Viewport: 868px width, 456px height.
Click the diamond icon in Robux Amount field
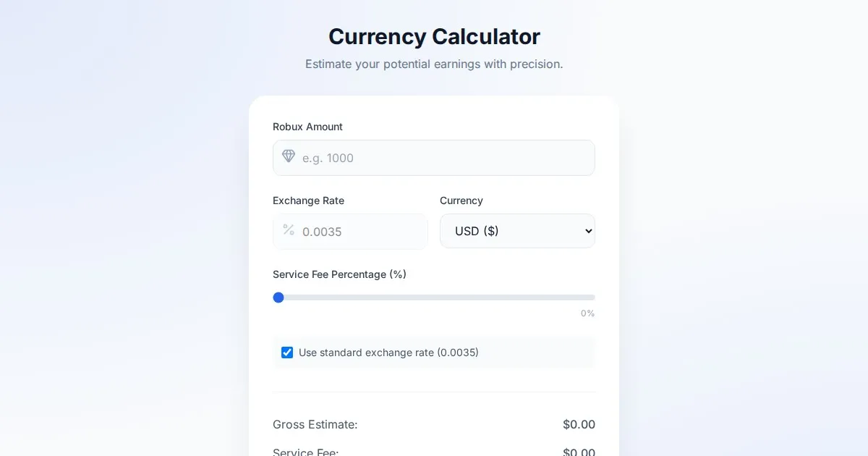click(289, 156)
